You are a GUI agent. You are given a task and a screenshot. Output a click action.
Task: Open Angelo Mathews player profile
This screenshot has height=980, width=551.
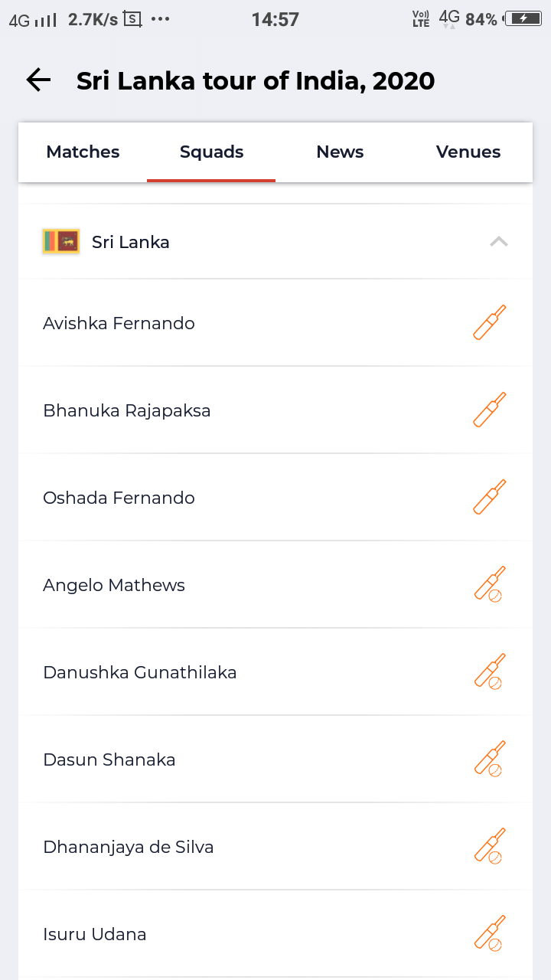coord(114,585)
